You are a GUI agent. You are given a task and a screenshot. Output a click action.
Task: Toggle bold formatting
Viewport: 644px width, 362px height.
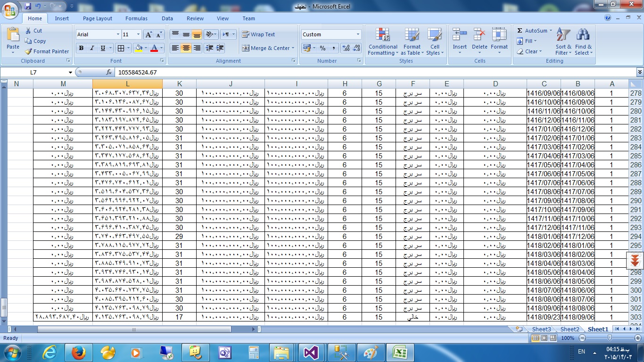coord(81,48)
